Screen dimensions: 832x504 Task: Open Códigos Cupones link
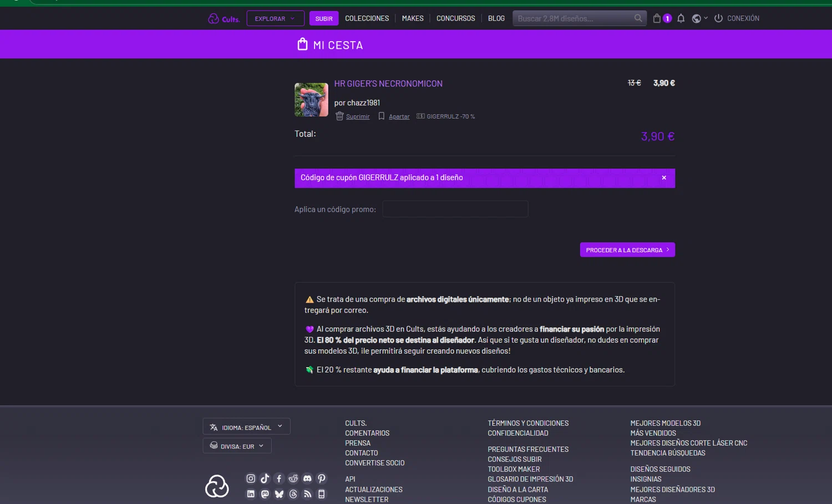pos(517,500)
